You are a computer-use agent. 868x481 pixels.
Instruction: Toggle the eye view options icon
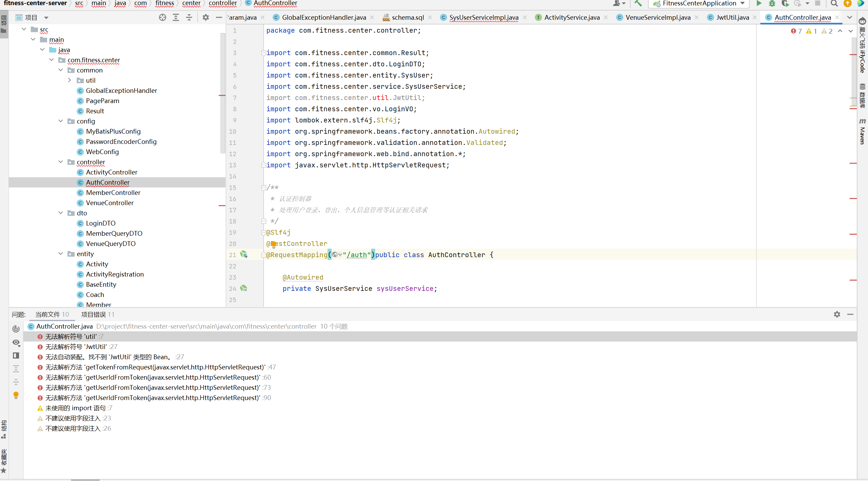[x=16, y=342]
